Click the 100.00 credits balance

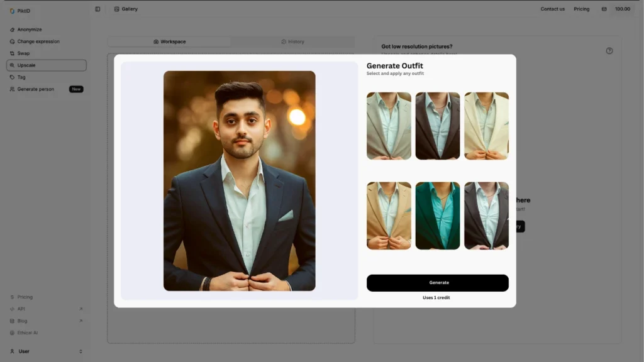coord(622,10)
